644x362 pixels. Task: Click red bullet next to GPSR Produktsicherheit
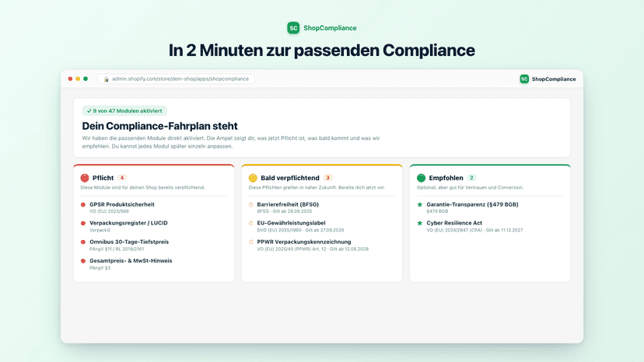coord(83,204)
